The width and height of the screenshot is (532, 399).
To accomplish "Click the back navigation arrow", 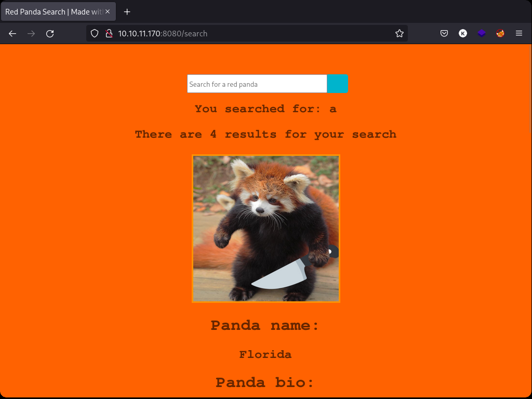I will tap(12, 33).
